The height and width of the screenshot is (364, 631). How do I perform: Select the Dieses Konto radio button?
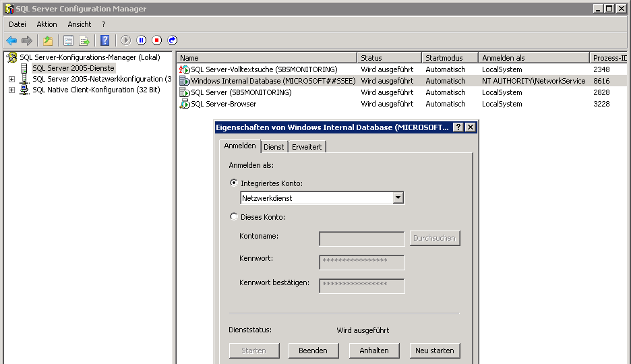[x=234, y=217]
